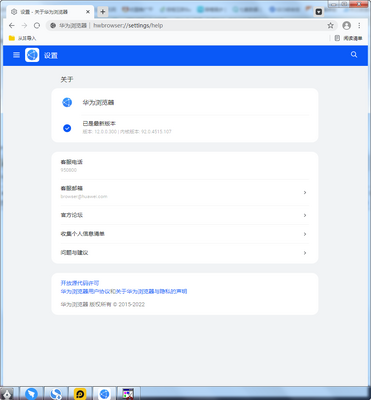Click the black dropdown icon in the title bar
Screen dimensions: 371x400
click(x=319, y=12)
